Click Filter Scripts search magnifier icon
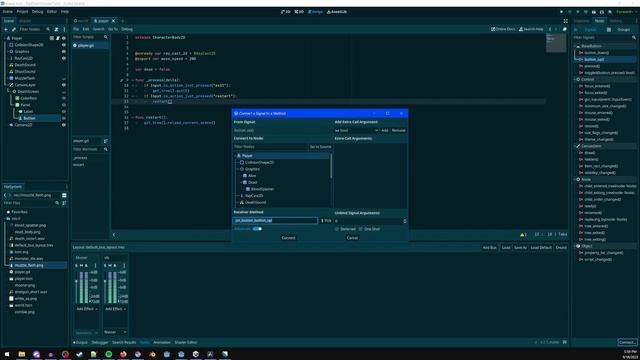This screenshot has width=640, height=360. click(106, 37)
